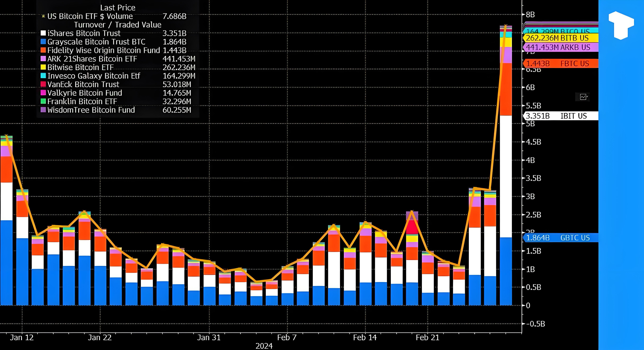The image size is (644, 350).
Task: Click the Feb 14 date label
Action: pos(365,338)
